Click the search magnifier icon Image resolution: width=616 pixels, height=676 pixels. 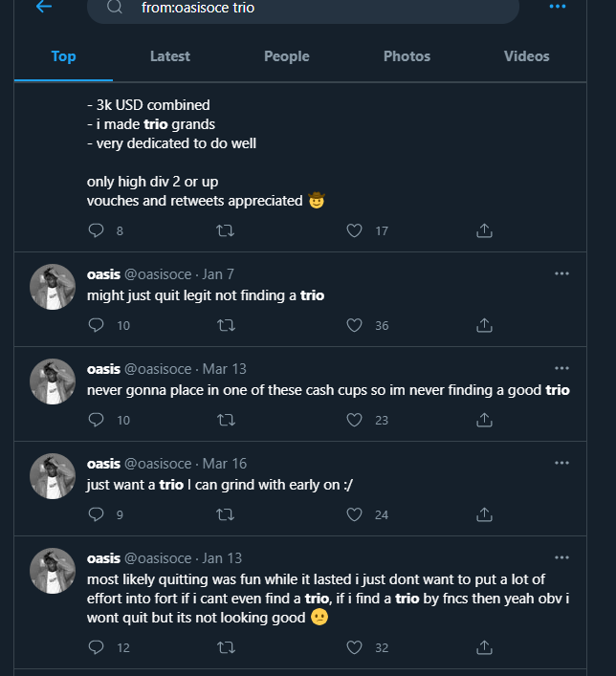point(115,8)
